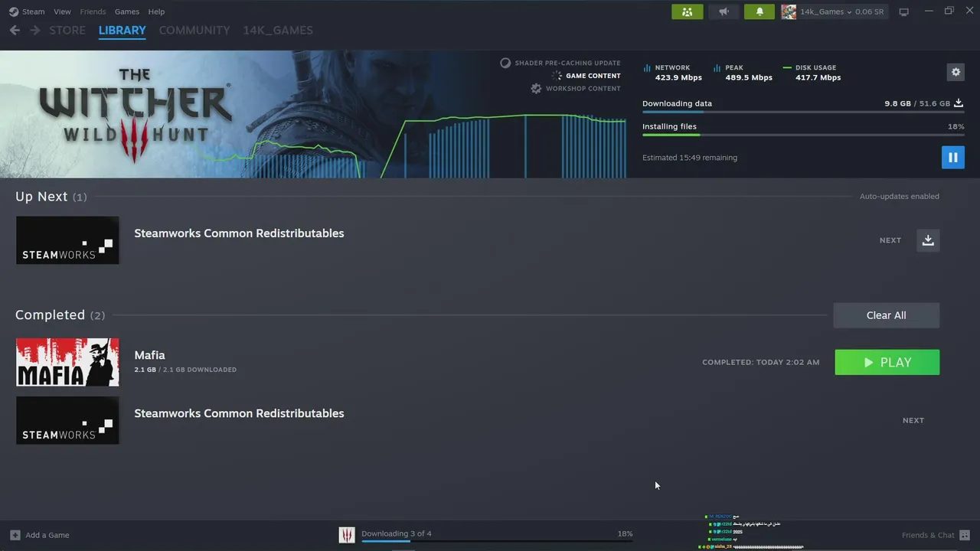Click the account avatar thumbnail
980x551 pixels.
point(789,11)
